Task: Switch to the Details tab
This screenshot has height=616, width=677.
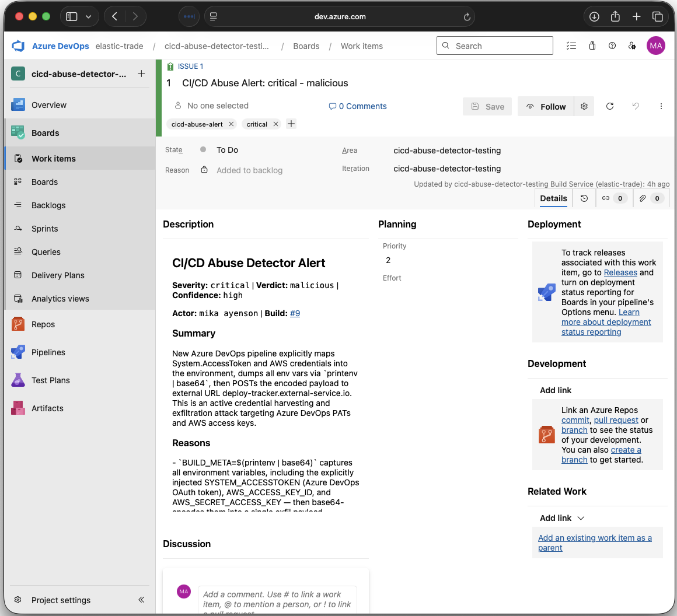Action: tap(553, 198)
